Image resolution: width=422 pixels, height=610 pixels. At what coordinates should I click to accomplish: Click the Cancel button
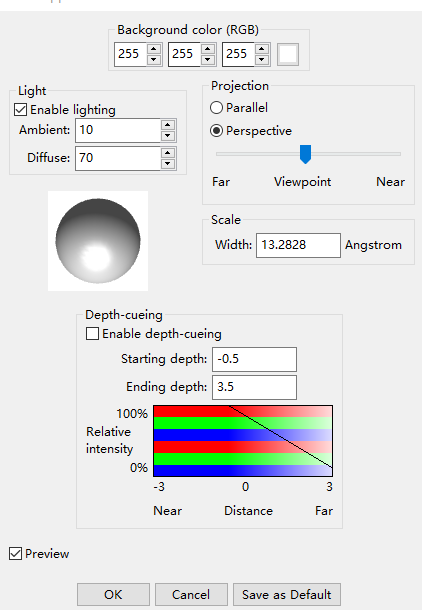(x=191, y=594)
